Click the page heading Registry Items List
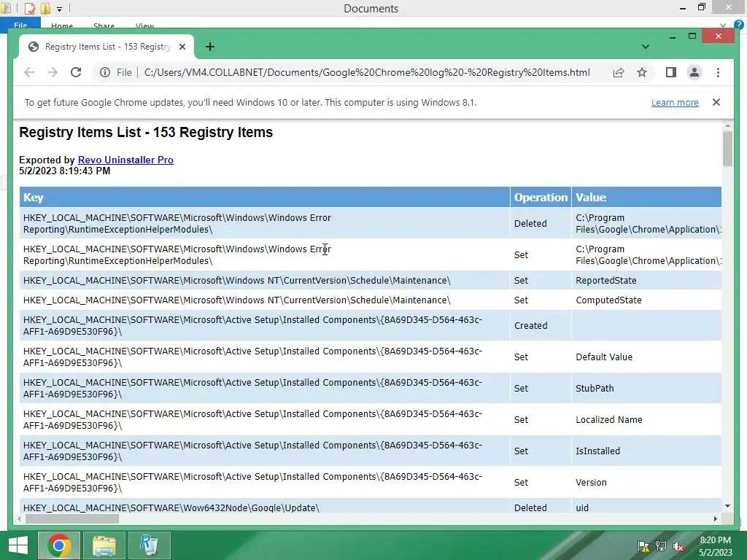747x560 pixels. click(146, 133)
